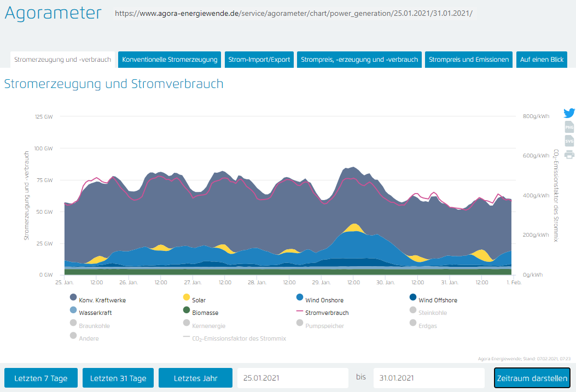Download chart as PNG file
The image size is (576, 392).
tap(569, 127)
